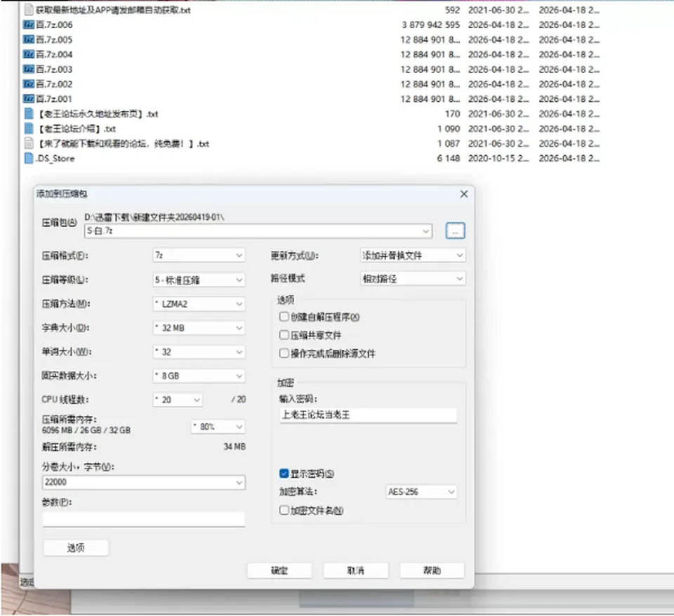674x616 pixels.
Task: Close the 添加到压缩包 dialog
Action: [x=464, y=194]
